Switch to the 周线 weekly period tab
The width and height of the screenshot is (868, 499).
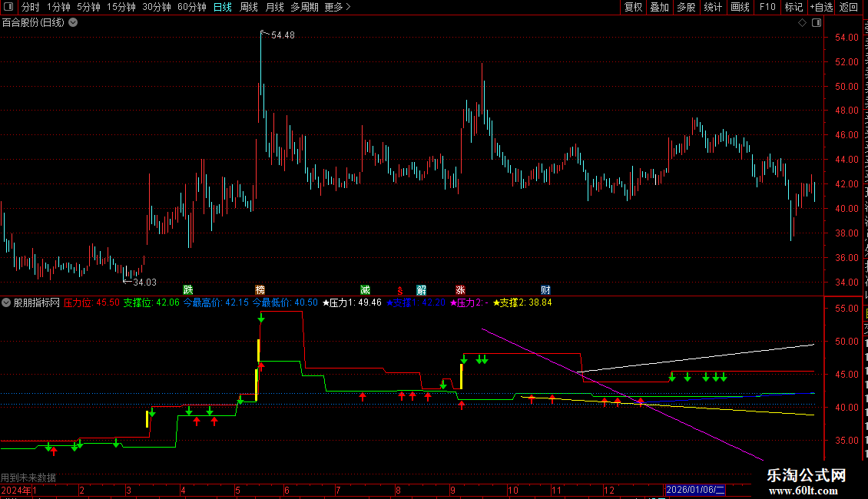249,7
